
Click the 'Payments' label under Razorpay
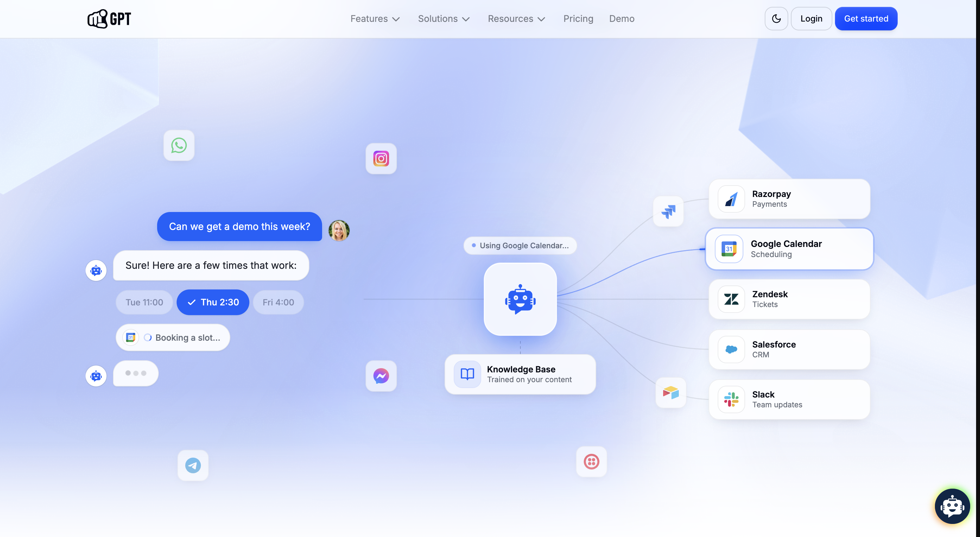(x=769, y=204)
